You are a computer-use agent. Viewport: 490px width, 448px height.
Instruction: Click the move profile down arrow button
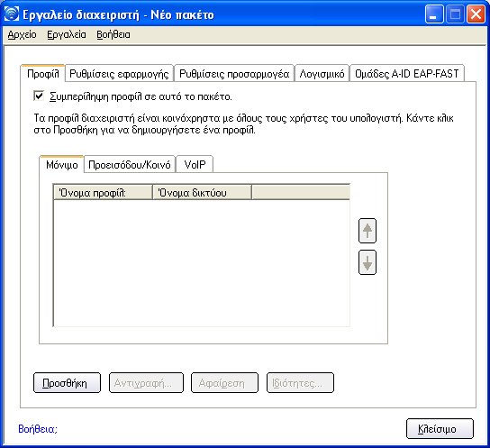[367, 262]
